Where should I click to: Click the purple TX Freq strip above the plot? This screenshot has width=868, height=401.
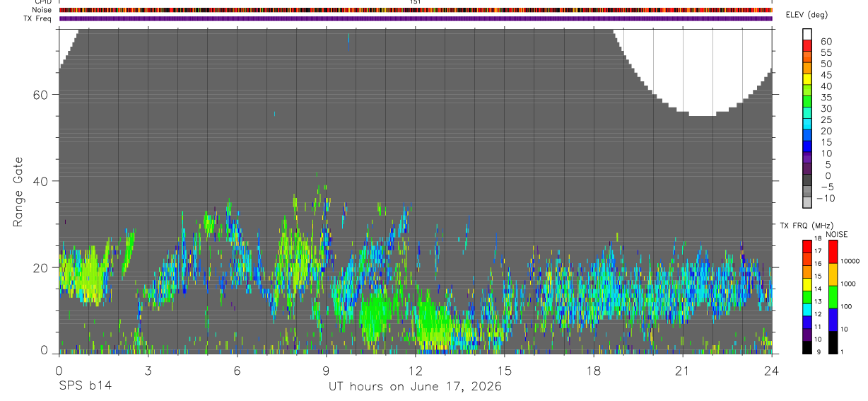416,18
